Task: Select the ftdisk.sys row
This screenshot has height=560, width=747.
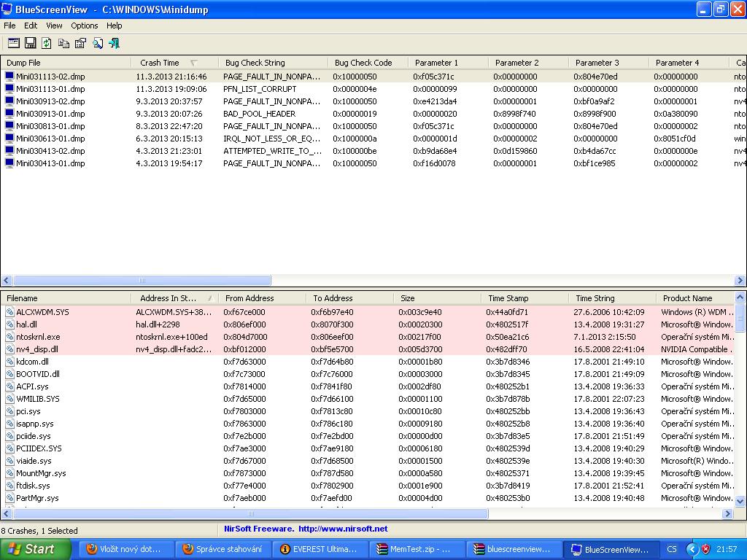Action: pos(368,485)
